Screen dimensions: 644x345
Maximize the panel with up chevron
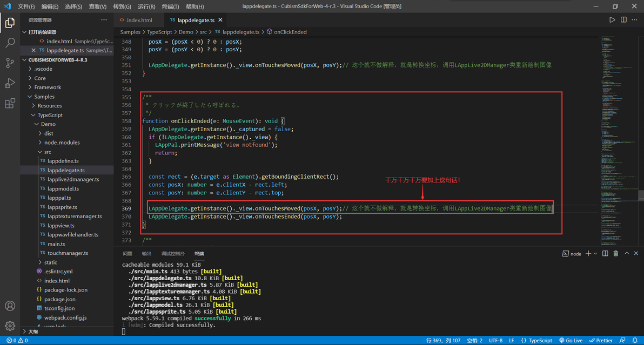(x=627, y=254)
